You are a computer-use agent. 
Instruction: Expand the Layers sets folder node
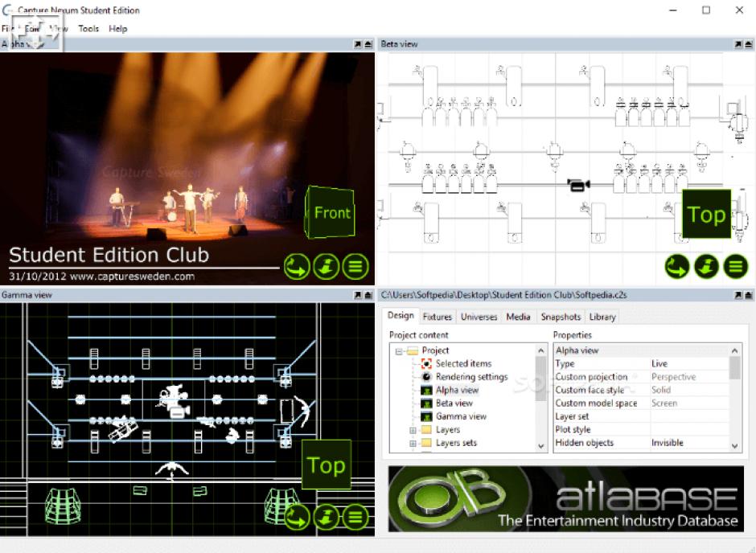point(413,443)
